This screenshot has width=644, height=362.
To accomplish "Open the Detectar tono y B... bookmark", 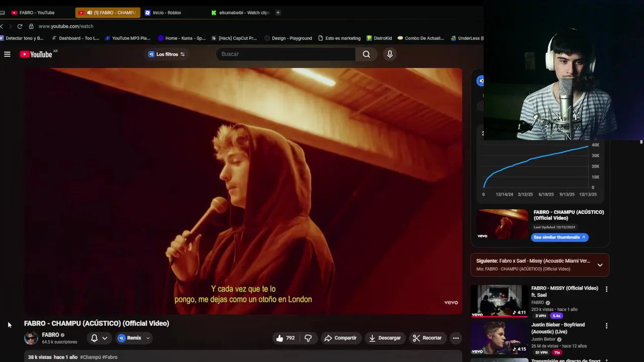I will point(22,38).
